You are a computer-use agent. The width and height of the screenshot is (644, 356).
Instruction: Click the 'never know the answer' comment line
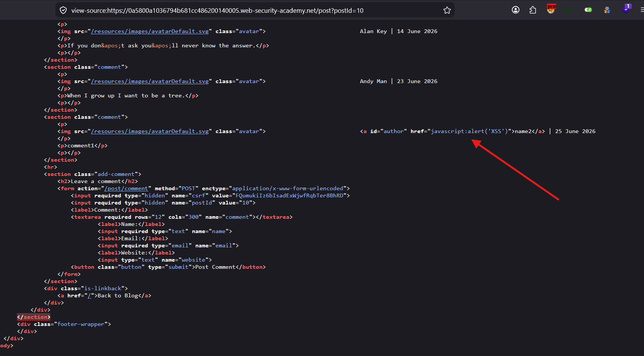(x=163, y=45)
